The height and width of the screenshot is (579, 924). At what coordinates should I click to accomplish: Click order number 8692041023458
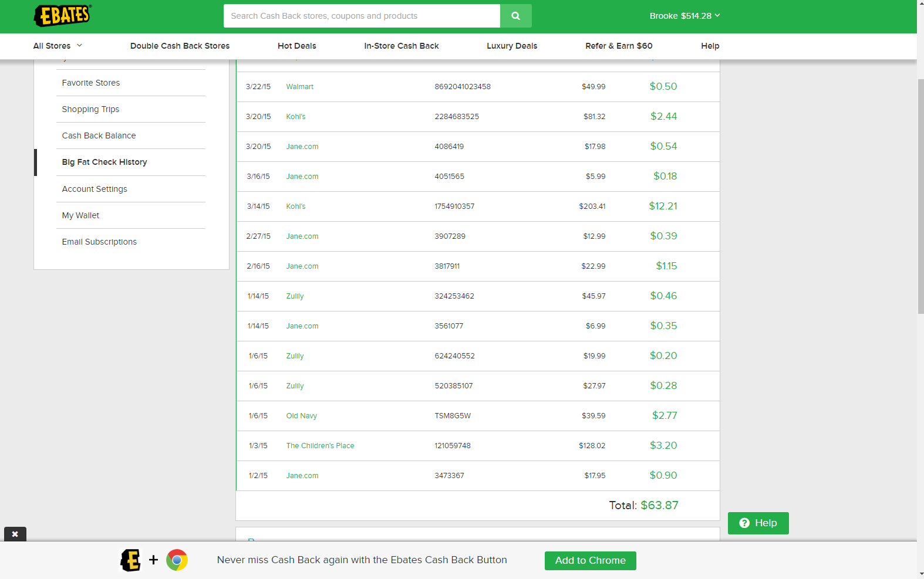(x=463, y=87)
